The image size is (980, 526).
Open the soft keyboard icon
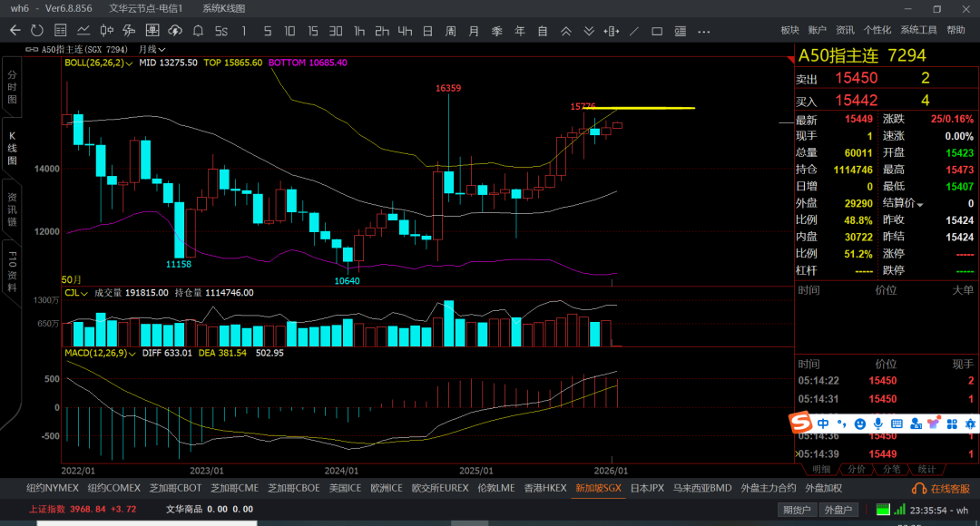point(897,424)
